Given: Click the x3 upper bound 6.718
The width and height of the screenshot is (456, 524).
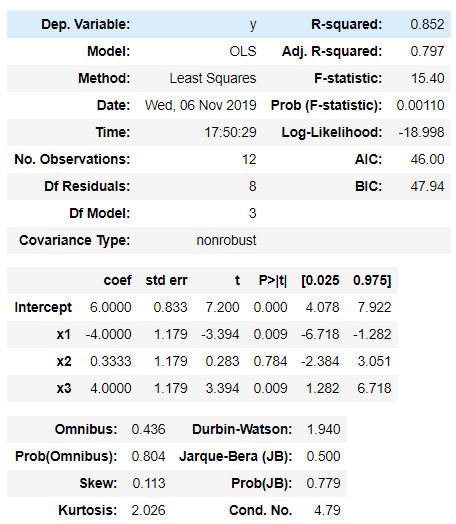Looking at the screenshot, I should pyautogui.click(x=374, y=389).
